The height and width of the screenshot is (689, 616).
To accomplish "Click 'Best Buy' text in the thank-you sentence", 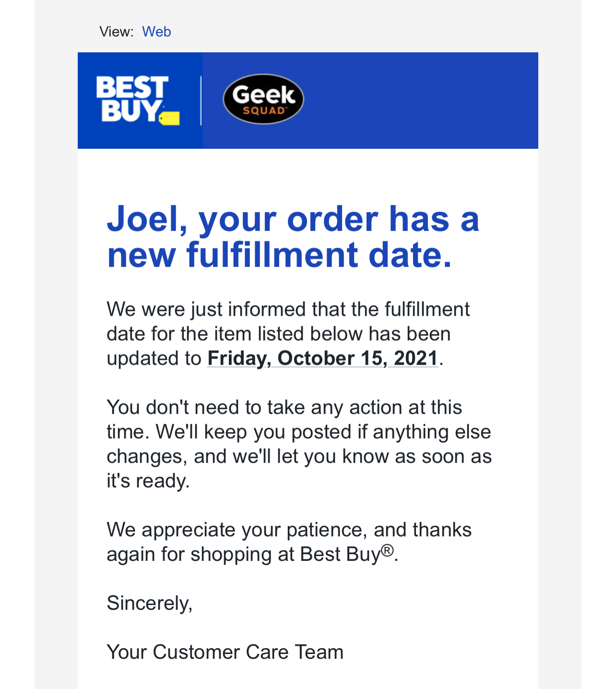I will click(340, 554).
